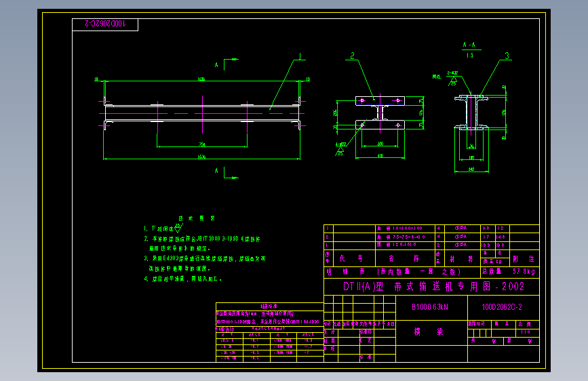Click the "代号" column header
This screenshot has width=588, height=381.
tap(351, 258)
